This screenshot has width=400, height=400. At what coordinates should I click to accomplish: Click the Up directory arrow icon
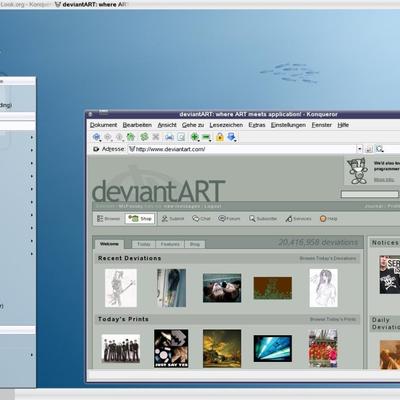[x=119, y=137]
